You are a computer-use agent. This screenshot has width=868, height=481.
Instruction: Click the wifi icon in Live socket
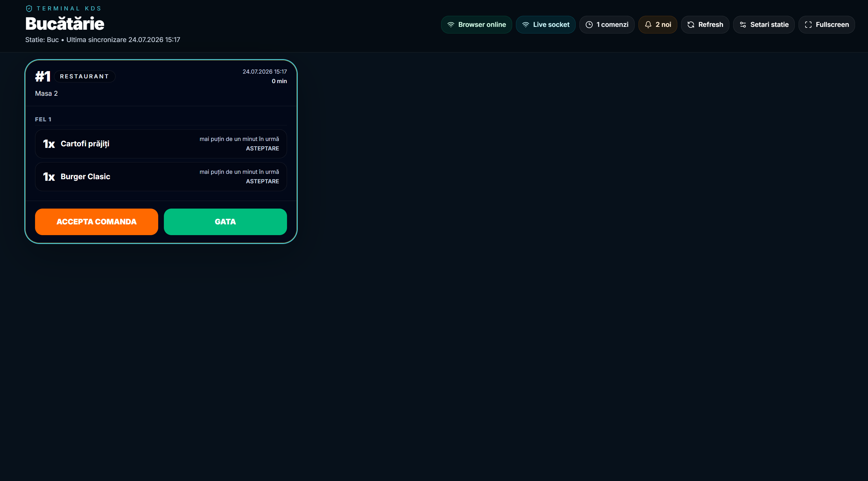coord(526,25)
